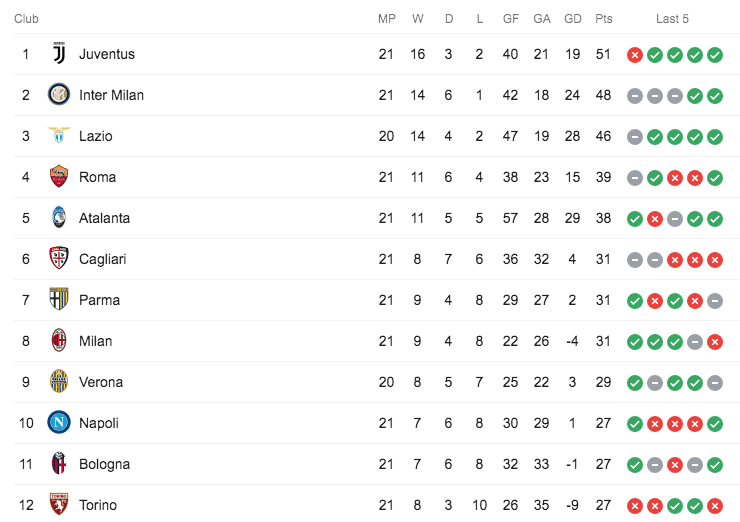The image size is (740, 522).
Task: Click the Parma club crest
Action: [x=59, y=300]
